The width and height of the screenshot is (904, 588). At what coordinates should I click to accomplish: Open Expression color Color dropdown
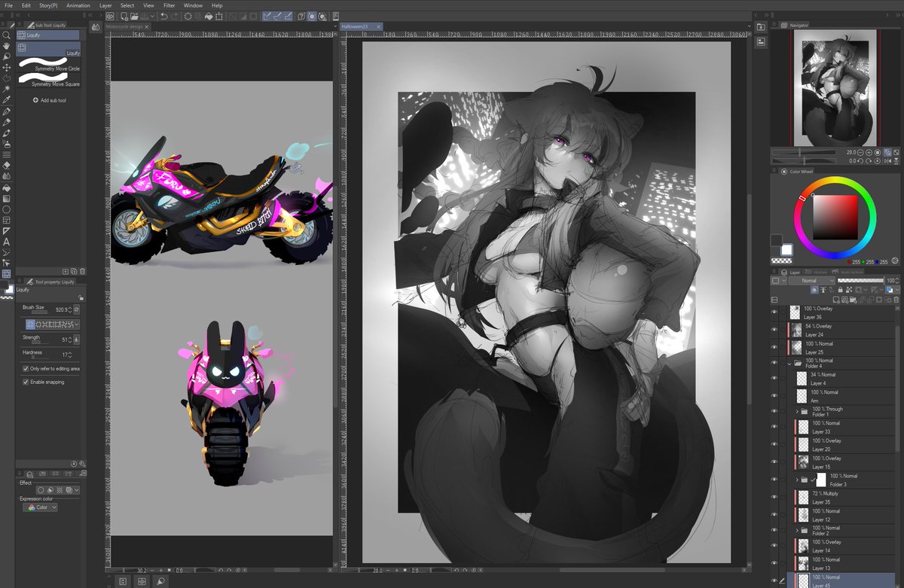click(x=40, y=507)
